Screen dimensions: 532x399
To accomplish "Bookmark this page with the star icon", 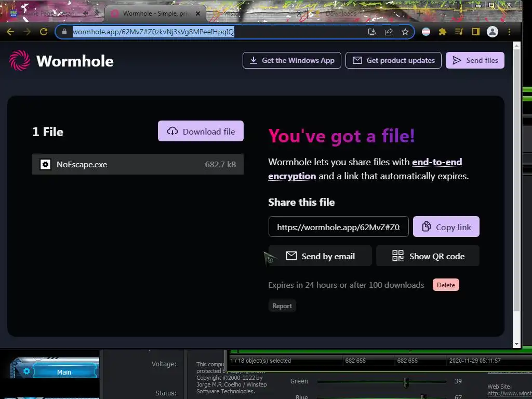I will coord(405,32).
